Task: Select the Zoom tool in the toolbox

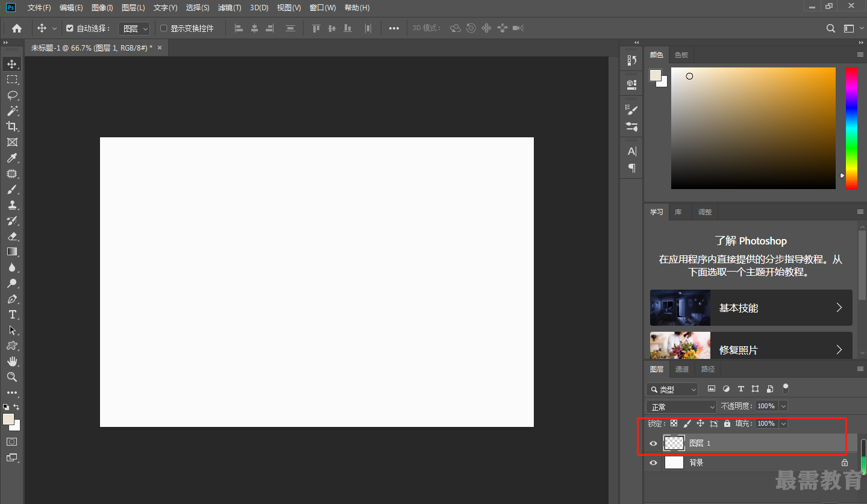Action: (12, 377)
